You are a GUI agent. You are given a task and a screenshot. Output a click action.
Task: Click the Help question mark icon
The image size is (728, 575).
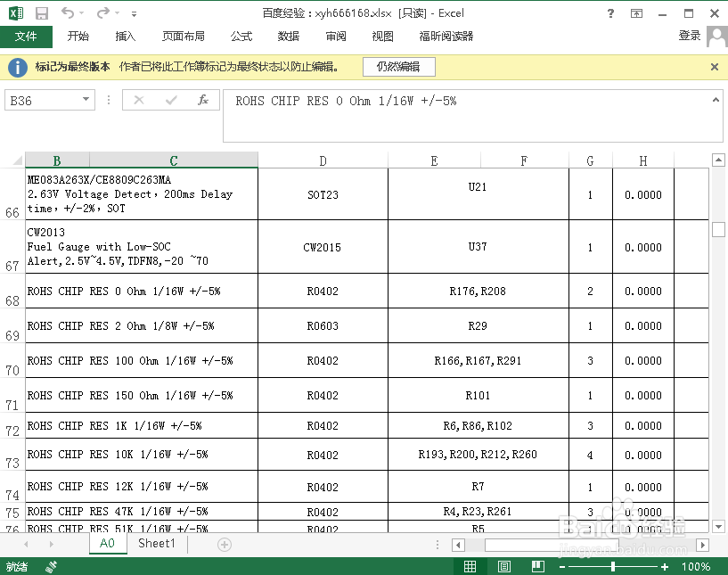611,13
